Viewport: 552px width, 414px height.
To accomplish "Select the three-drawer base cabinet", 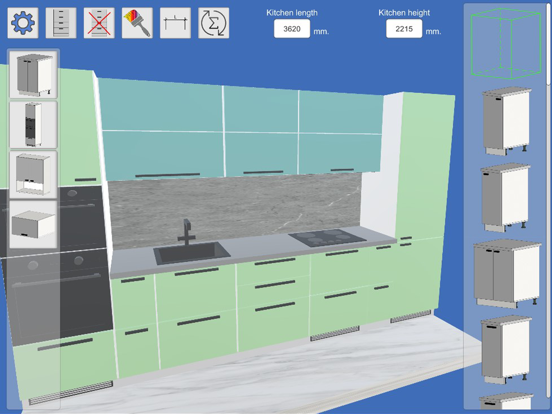I will (x=274, y=303).
